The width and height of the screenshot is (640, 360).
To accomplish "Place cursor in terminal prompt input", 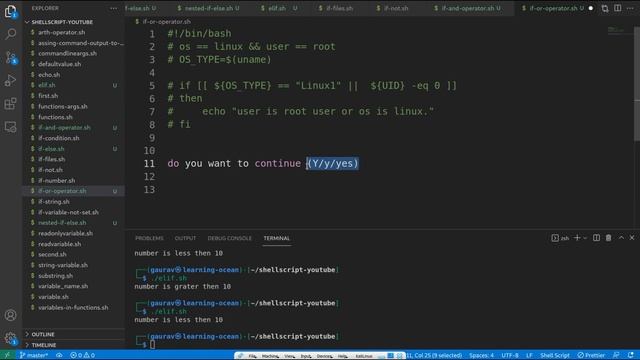I will (x=153, y=344).
